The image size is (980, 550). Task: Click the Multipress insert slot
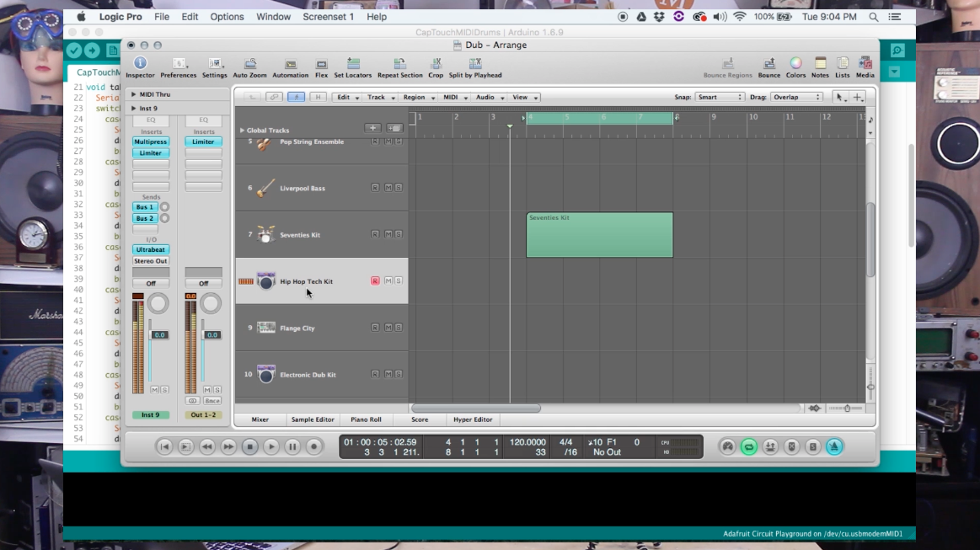151,142
